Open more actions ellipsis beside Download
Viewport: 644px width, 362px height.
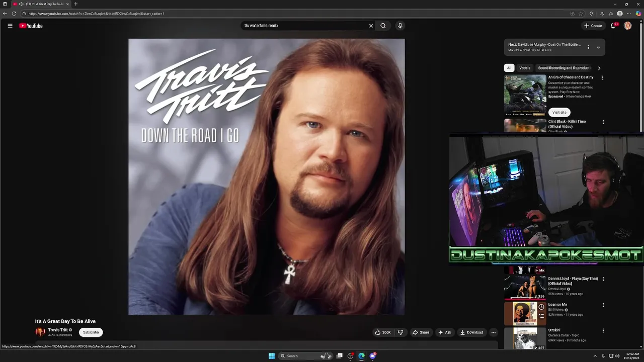pyautogui.click(x=493, y=332)
